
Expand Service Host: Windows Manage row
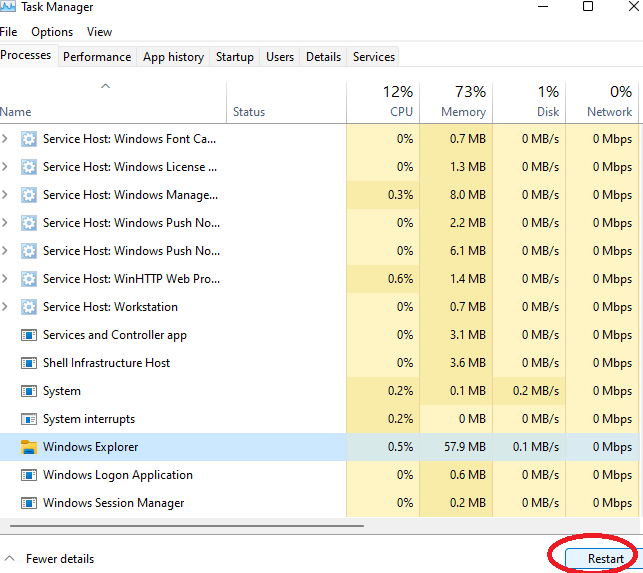[x=5, y=194]
